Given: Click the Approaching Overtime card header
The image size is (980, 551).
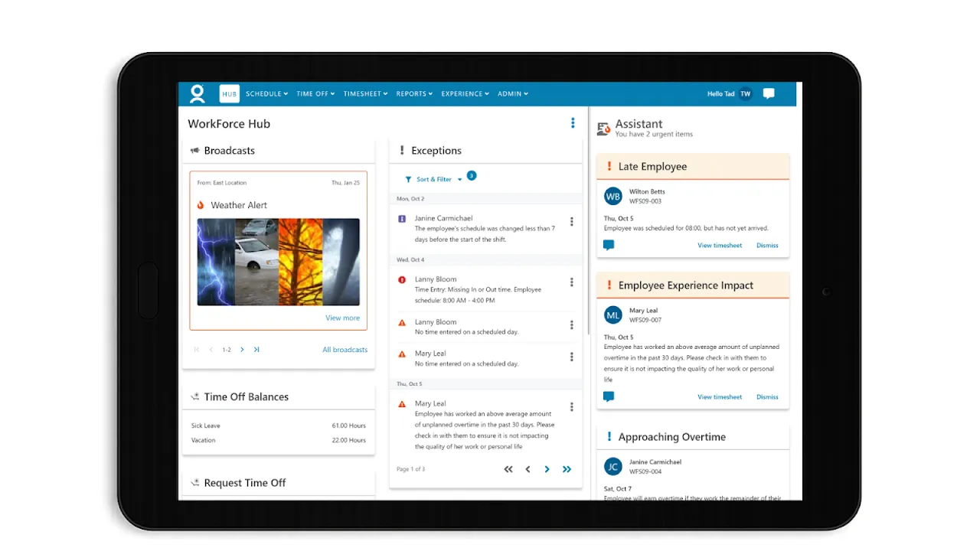Looking at the screenshot, I should point(693,437).
